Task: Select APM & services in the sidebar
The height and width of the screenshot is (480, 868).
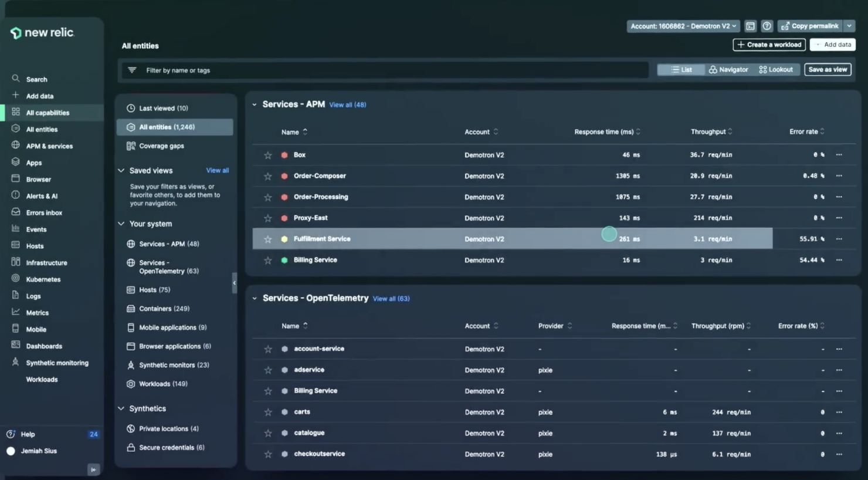Action: tap(50, 146)
